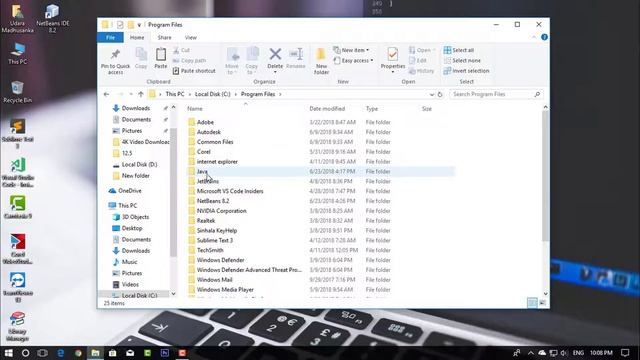
Task: Click Local Disk (C:) in breadcrumb
Action: (213, 94)
